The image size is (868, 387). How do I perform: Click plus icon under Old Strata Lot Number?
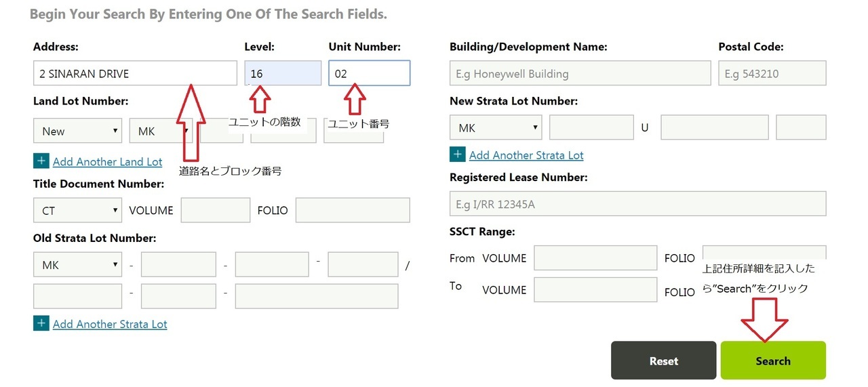tap(41, 323)
